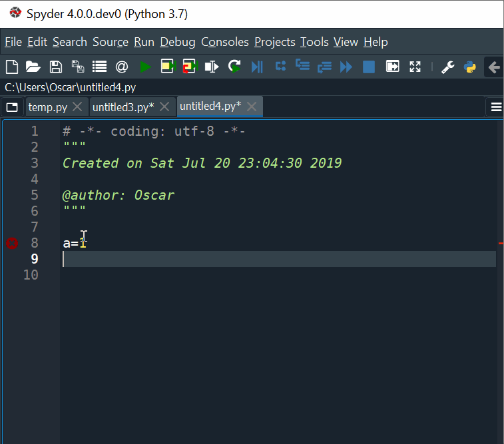The height and width of the screenshot is (444, 504).
Task: Open Preferences with the wrench icon
Action: coord(448,67)
